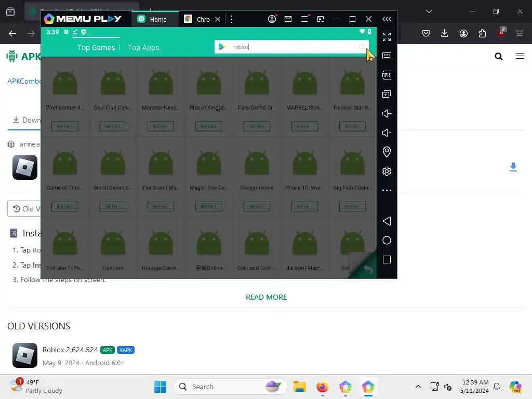Click browser search magnifier on APKCombo page
The image size is (532, 399).
(498, 56)
